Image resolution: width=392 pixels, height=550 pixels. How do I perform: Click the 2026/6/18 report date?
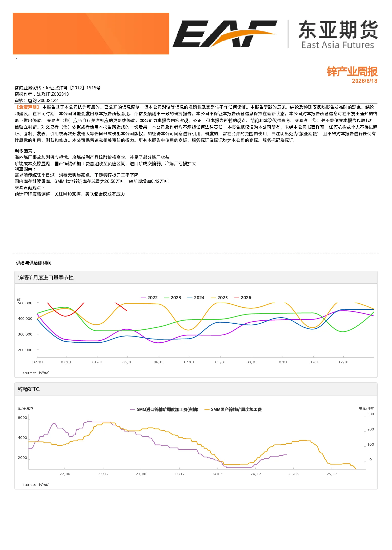point(364,81)
